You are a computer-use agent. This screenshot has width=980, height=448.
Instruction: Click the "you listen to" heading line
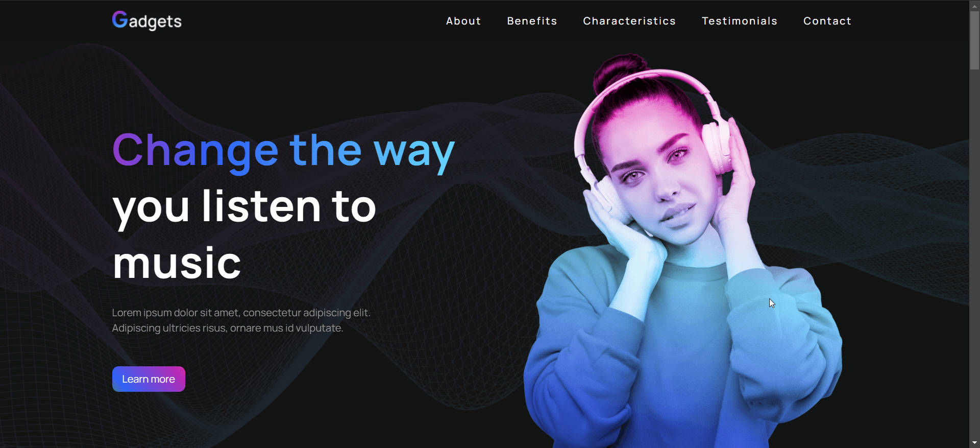(244, 207)
